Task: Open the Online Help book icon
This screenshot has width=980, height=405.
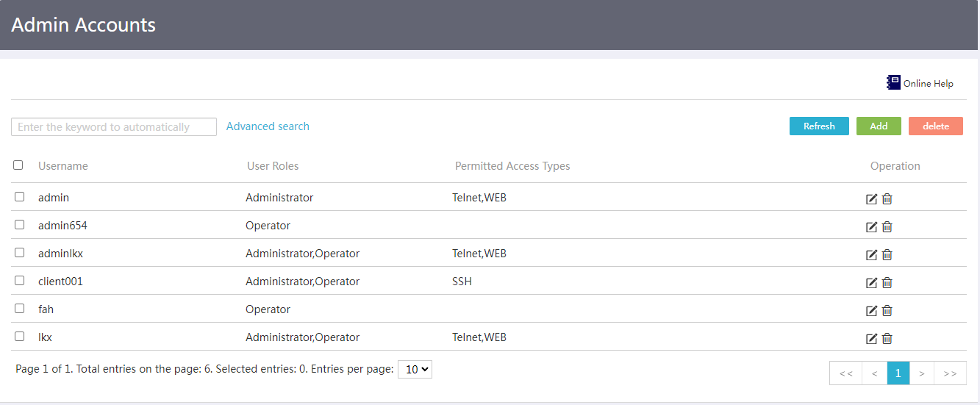Action: [x=893, y=82]
